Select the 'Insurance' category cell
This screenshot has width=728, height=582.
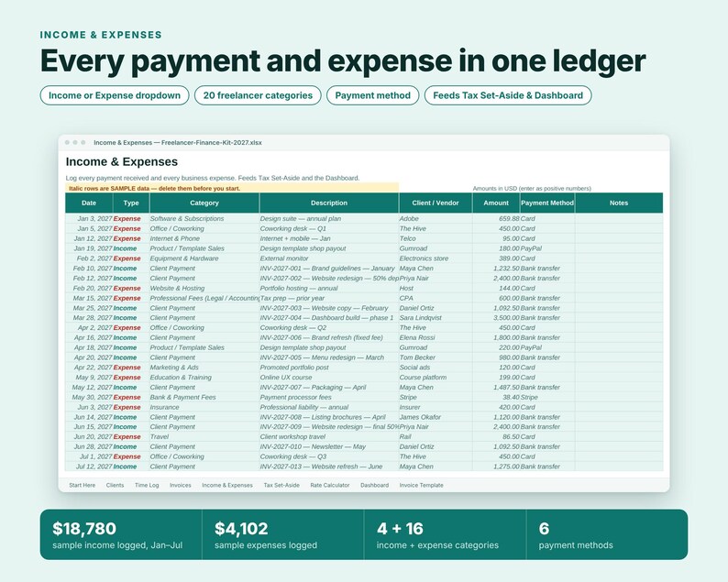tap(204, 407)
